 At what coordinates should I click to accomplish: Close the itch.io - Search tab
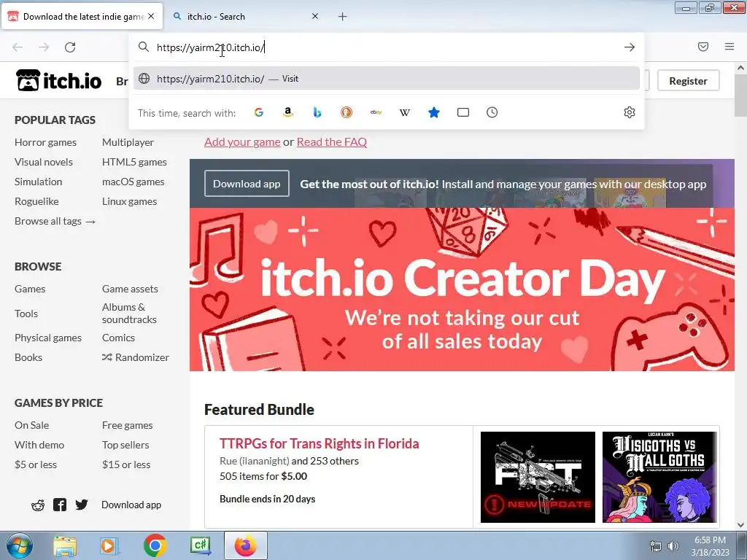315,16
